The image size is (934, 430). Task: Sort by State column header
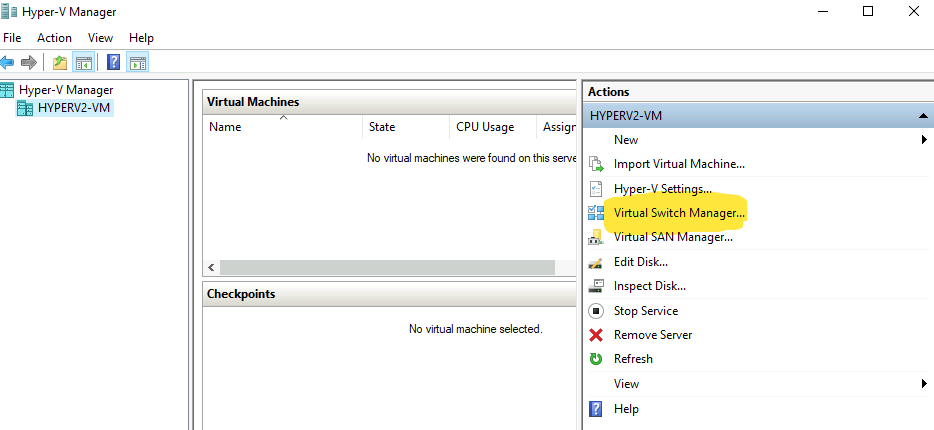point(406,127)
